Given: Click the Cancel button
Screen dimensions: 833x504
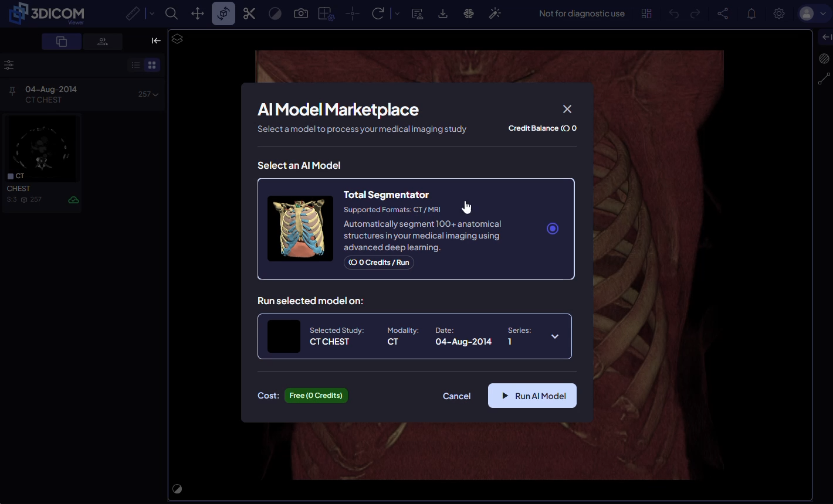Looking at the screenshot, I should 456,396.
